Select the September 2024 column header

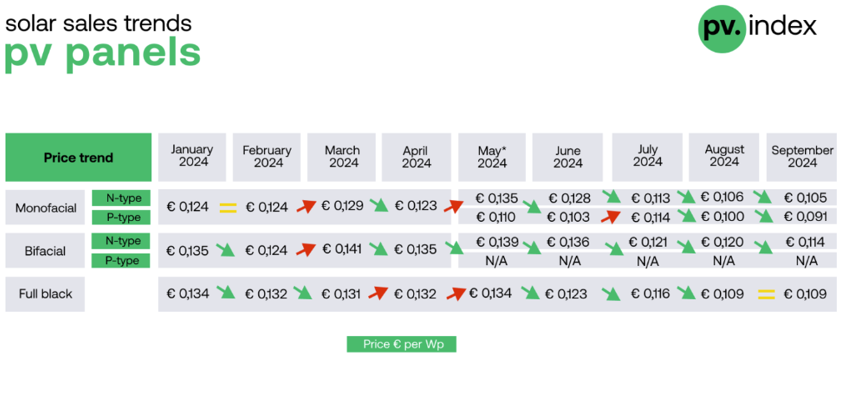click(x=801, y=157)
